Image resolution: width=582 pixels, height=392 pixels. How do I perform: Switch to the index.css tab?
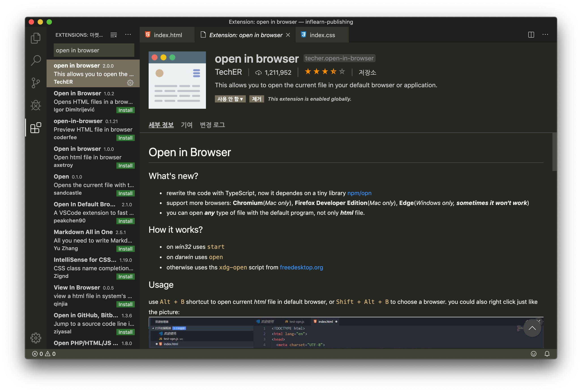[x=322, y=35]
